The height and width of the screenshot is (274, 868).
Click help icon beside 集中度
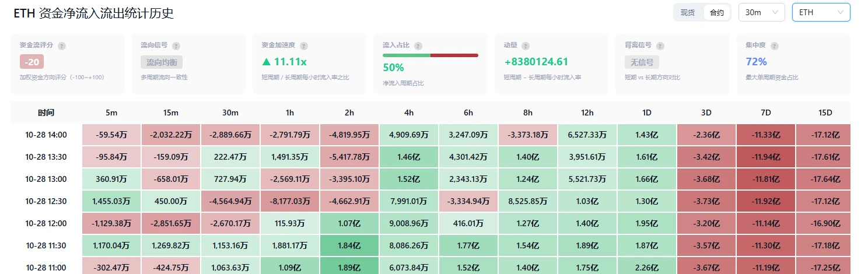pos(775,45)
